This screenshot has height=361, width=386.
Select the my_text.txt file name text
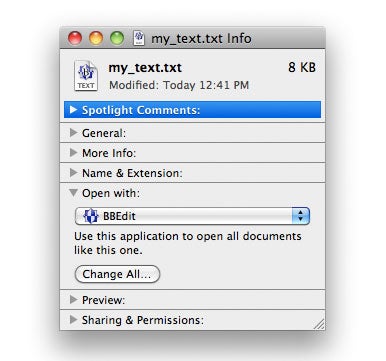click(145, 68)
